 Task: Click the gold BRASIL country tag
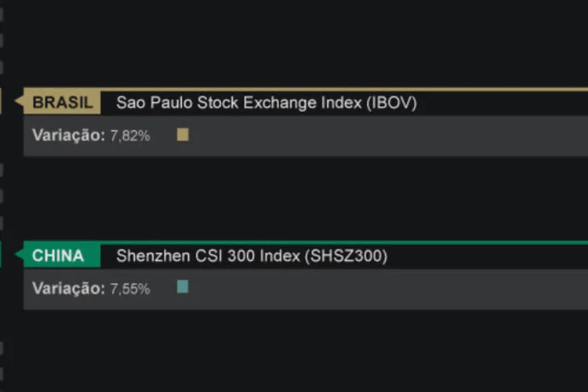pos(62,102)
